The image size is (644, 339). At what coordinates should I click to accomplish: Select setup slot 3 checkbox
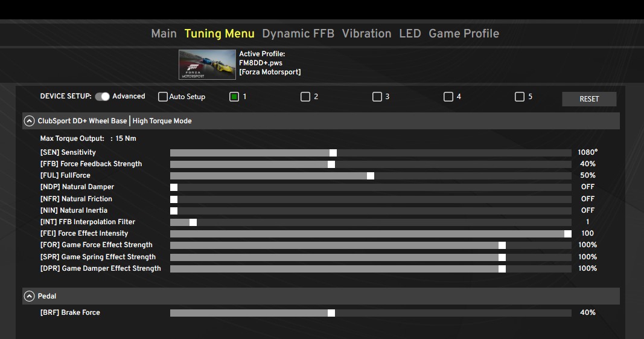pos(377,97)
